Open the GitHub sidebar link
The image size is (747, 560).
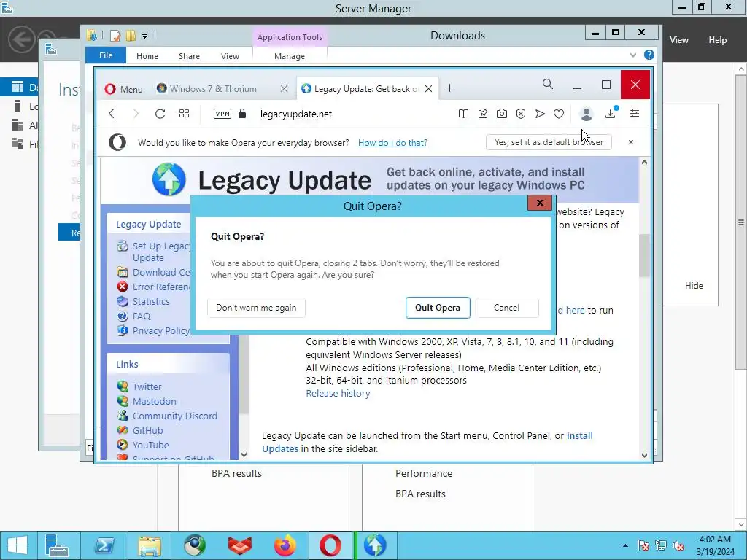pos(147,430)
